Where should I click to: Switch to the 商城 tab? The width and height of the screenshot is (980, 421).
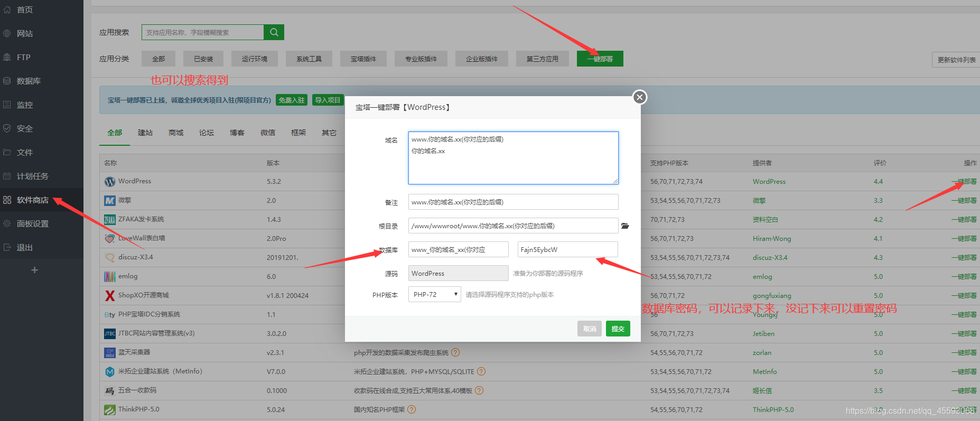[x=176, y=133]
